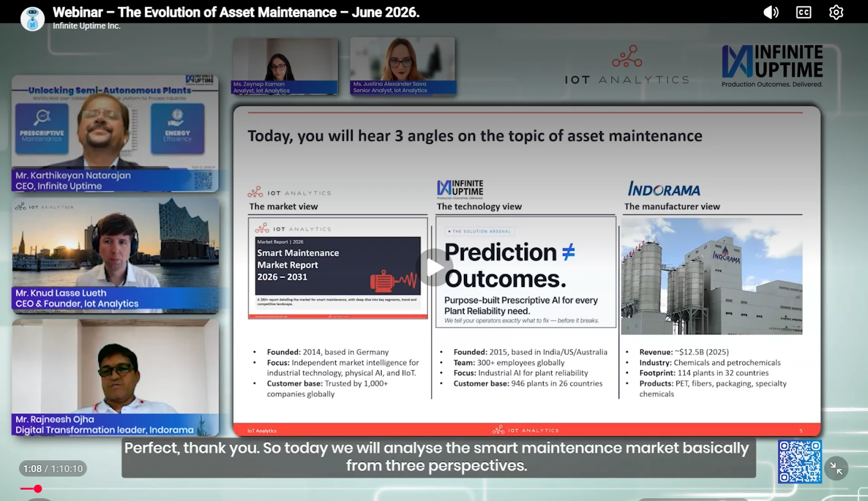Click 'The technology view' heading

[479, 206]
